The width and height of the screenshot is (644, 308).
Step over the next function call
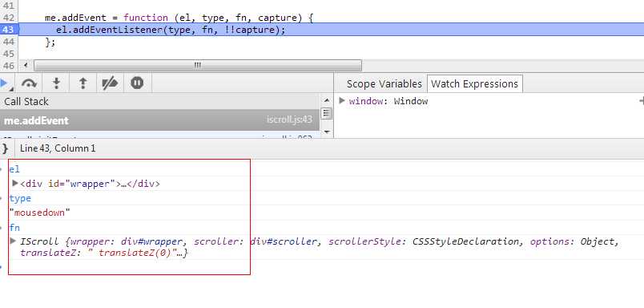(29, 83)
